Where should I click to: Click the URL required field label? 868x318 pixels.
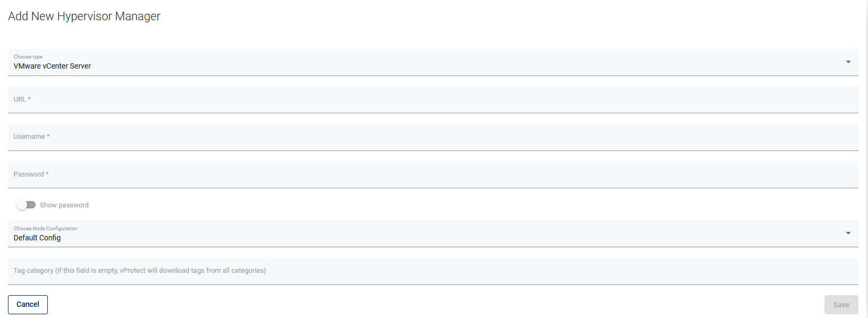click(x=22, y=99)
